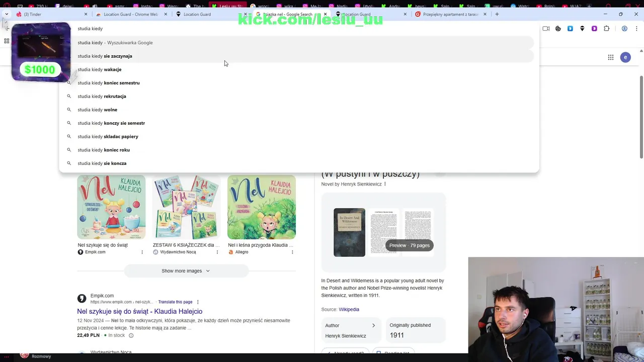This screenshot has height=362, width=644.
Task: Click 'Originally published 1911' card
Action: click(416, 330)
